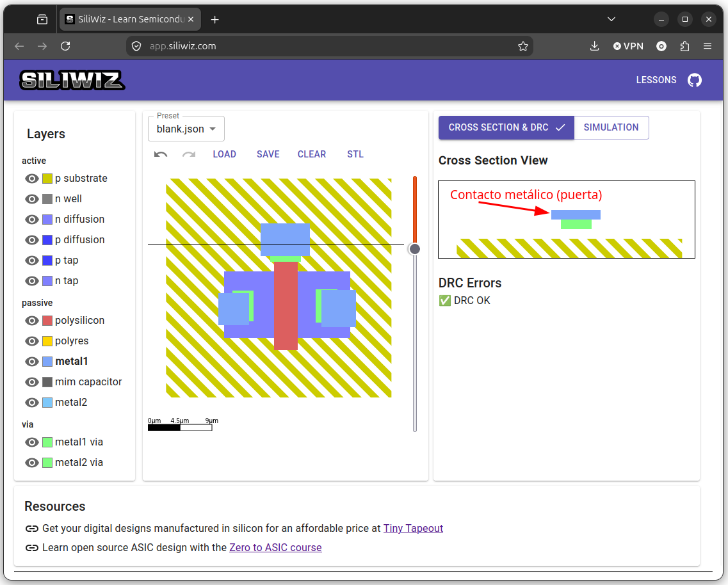Click the SAVE button
Screen dimensions: 728x585
pyautogui.click(x=268, y=154)
